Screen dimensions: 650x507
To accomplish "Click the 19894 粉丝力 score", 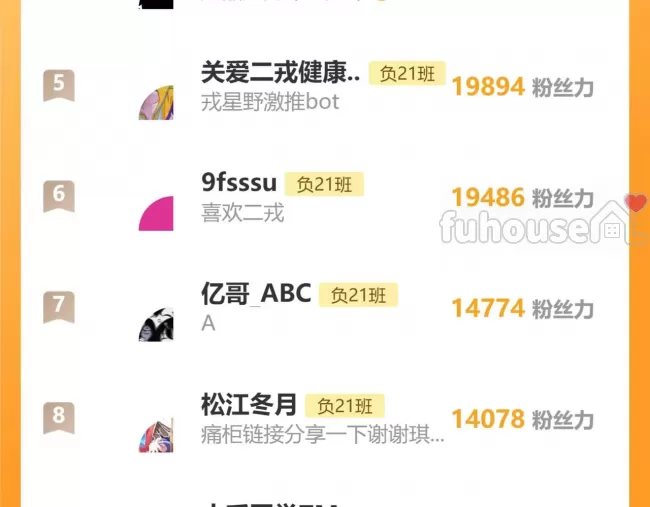I will point(522,87).
